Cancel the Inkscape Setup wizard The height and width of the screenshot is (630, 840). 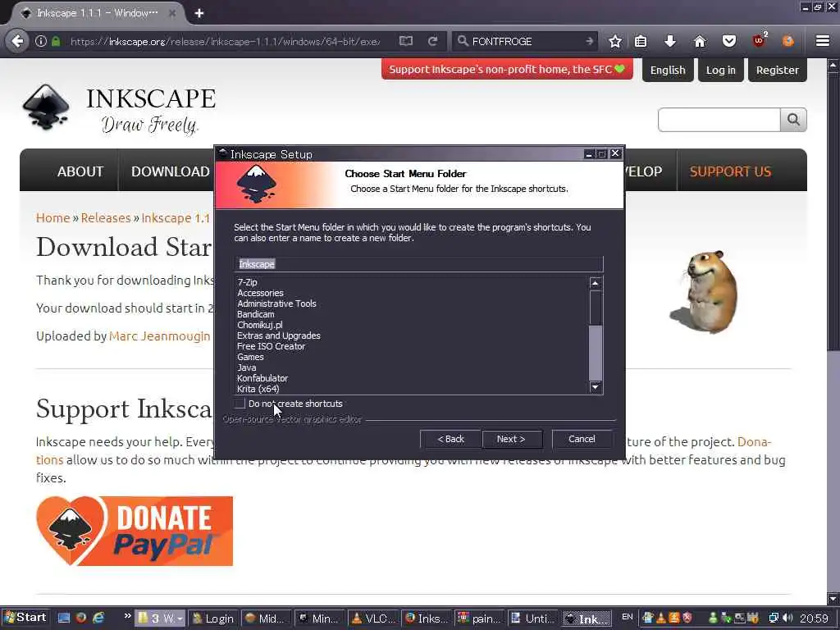click(x=582, y=440)
